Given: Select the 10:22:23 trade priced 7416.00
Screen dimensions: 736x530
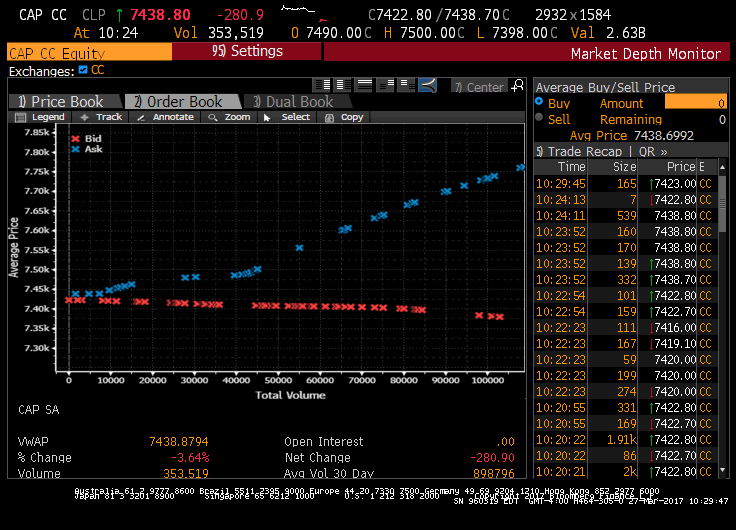Looking at the screenshot, I should click(x=626, y=328).
